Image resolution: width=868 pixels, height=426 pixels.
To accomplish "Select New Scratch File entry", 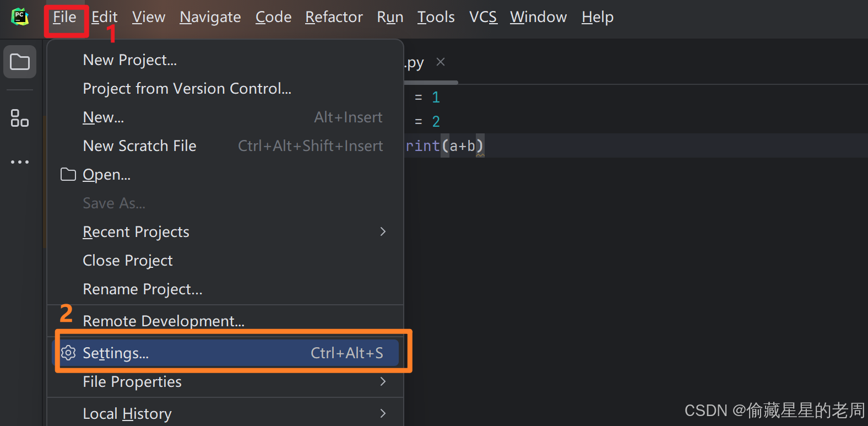I will click(x=225, y=146).
